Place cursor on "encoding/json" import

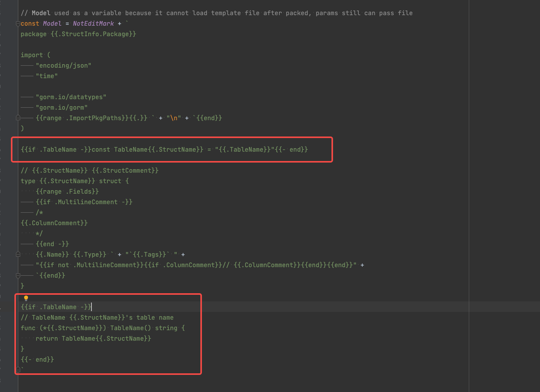[63, 66]
